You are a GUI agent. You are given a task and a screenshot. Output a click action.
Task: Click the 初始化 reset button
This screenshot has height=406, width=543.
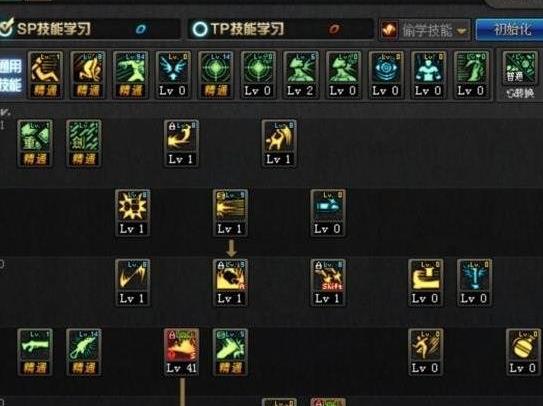coord(510,29)
